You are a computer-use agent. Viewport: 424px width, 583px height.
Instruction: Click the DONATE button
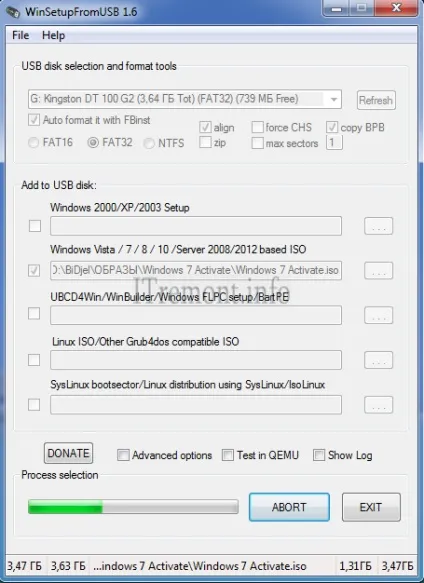pos(68,453)
